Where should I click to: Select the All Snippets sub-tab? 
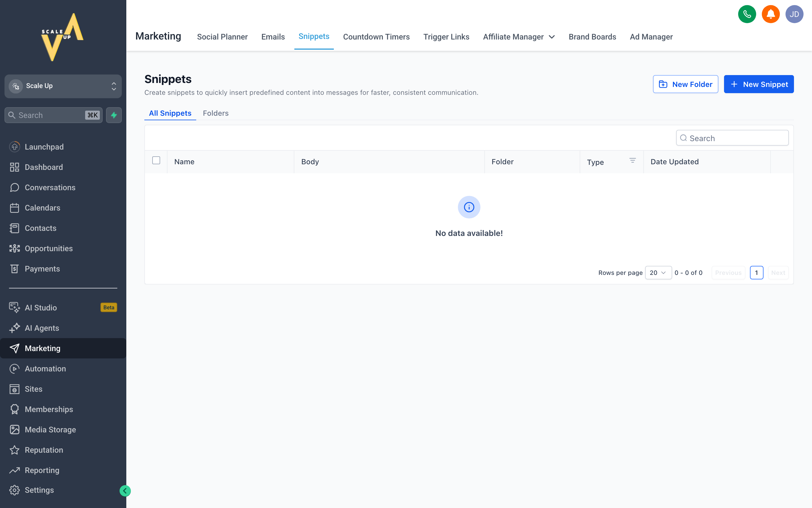point(170,113)
